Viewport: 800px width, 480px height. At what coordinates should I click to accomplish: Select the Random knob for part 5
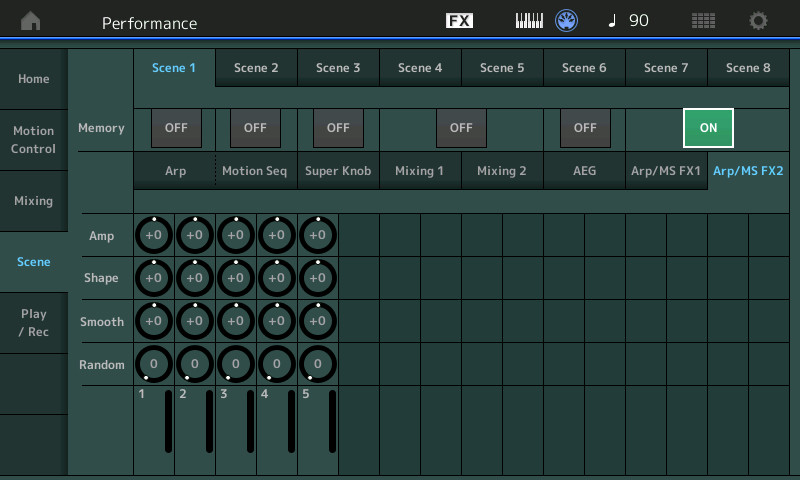tap(317, 365)
